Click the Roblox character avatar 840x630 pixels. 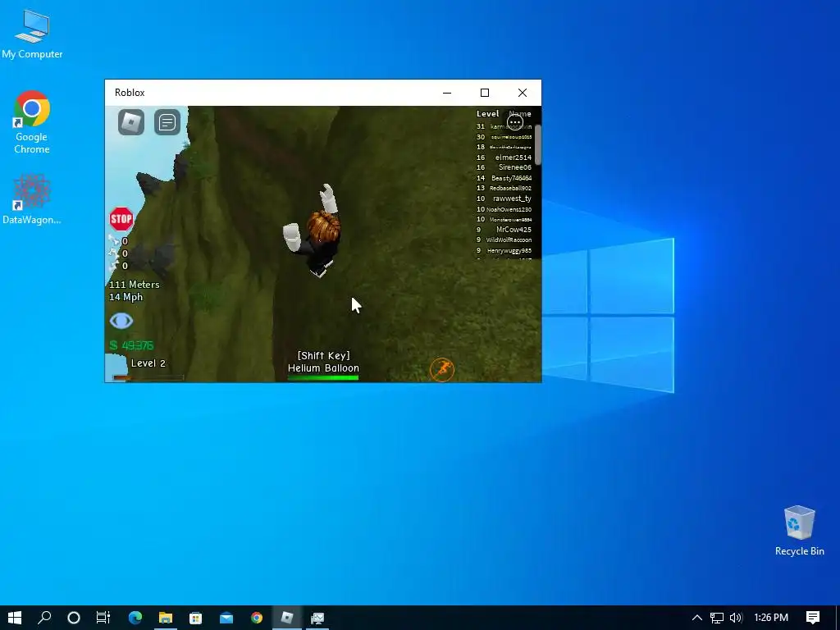point(313,232)
